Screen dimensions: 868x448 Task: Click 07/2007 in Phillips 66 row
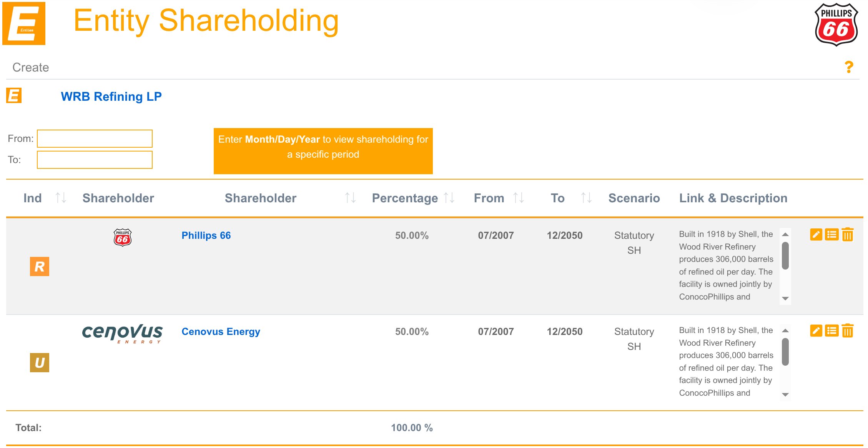(x=496, y=235)
